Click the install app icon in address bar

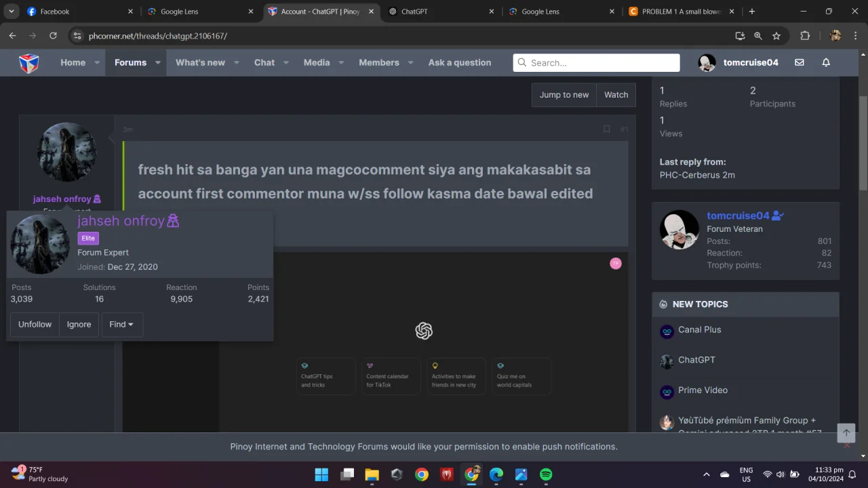point(740,36)
